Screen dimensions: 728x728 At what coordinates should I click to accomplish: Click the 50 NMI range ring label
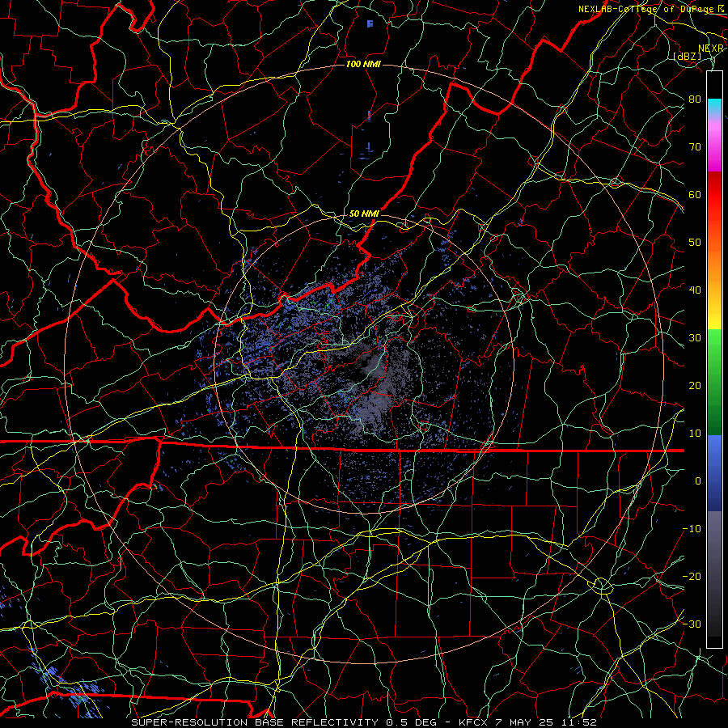[x=364, y=214]
